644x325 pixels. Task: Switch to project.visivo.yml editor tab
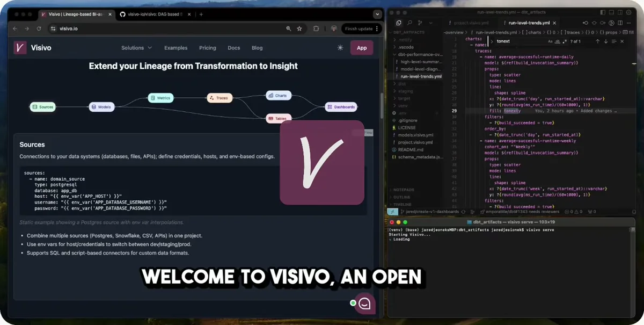pos(468,23)
